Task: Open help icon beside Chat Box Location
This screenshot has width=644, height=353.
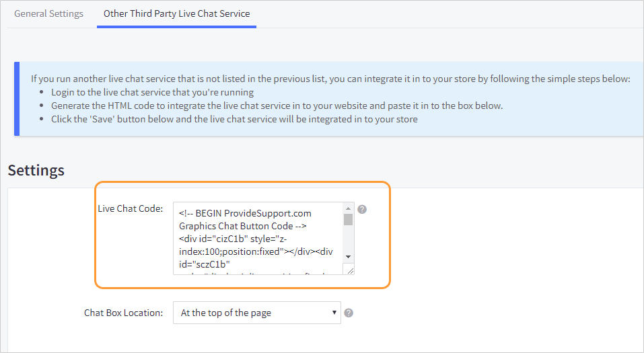Action: (349, 313)
